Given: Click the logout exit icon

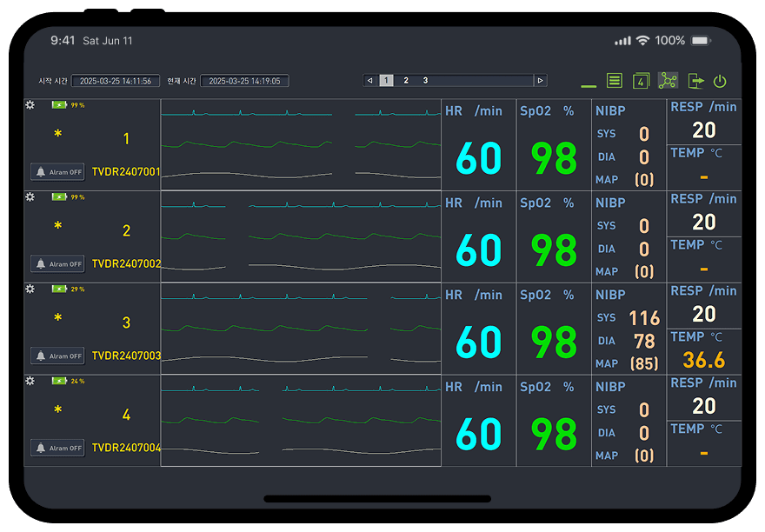Looking at the screenshot, I should [x=695, y=81].
